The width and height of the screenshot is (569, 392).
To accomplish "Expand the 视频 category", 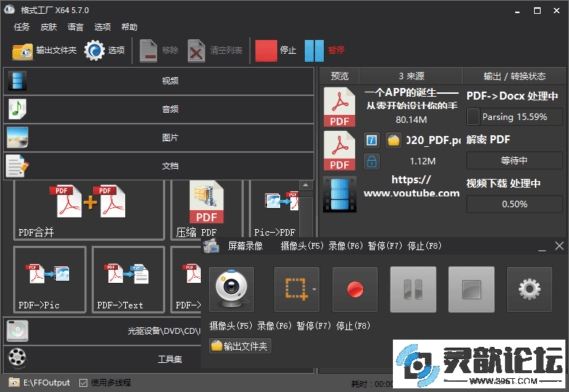I will pyautogui.click(x=159, y=81).
